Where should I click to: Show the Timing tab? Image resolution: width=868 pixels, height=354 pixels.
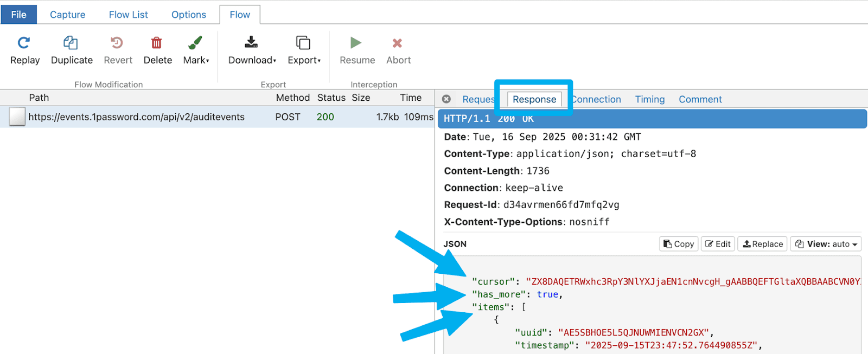649,99
